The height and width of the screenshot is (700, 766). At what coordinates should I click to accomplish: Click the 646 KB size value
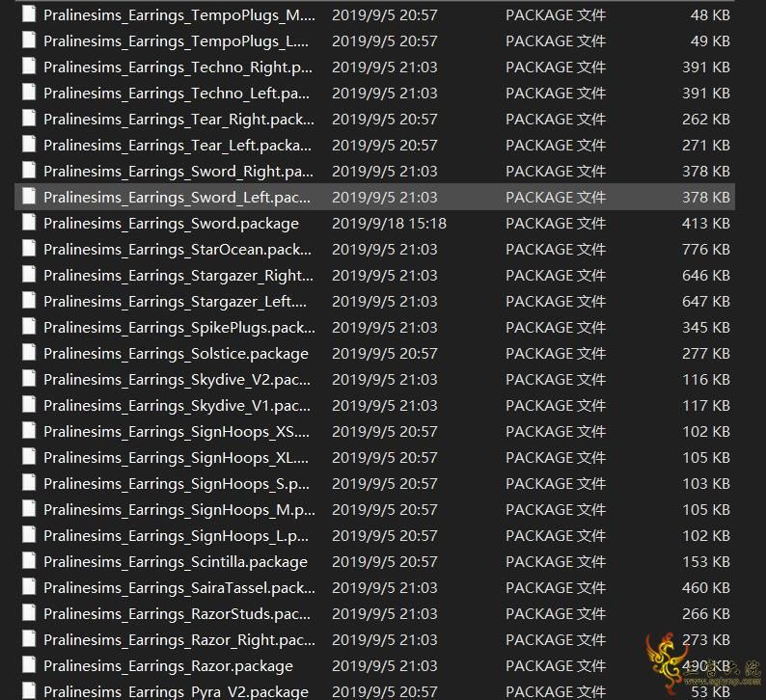tap(706, 276)
